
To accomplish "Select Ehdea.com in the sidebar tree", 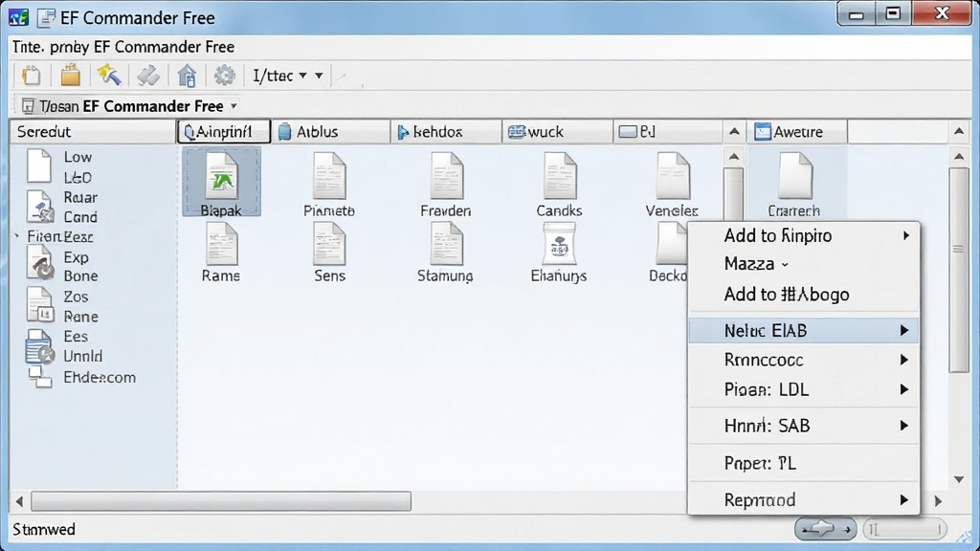I will point(100,377).
